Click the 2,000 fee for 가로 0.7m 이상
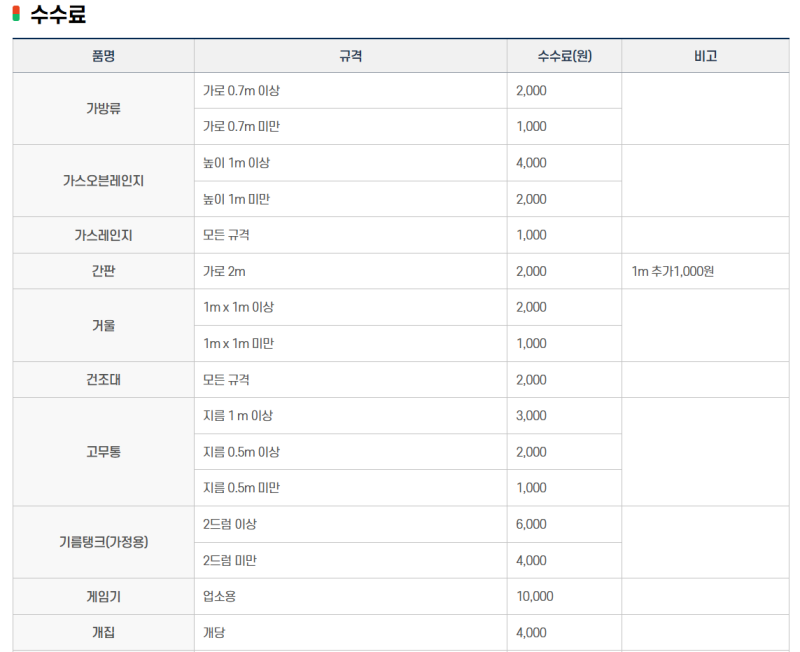This screenshot has width=800, height=652. point(531,91)
